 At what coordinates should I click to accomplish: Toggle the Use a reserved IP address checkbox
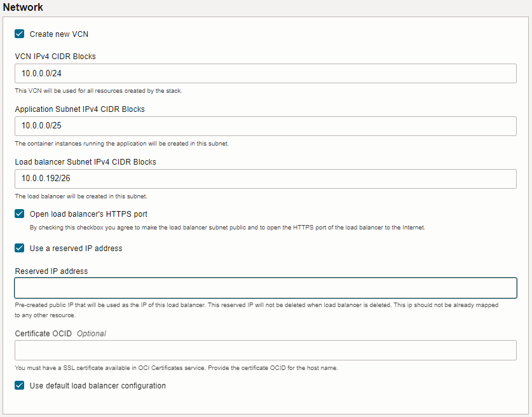click(19, 248)
